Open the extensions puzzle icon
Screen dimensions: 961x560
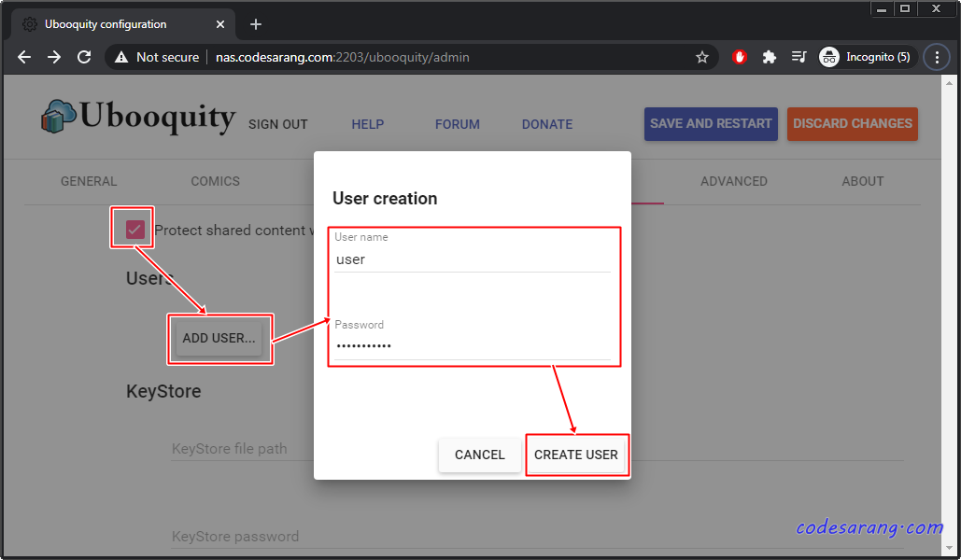tap(769, 57)
